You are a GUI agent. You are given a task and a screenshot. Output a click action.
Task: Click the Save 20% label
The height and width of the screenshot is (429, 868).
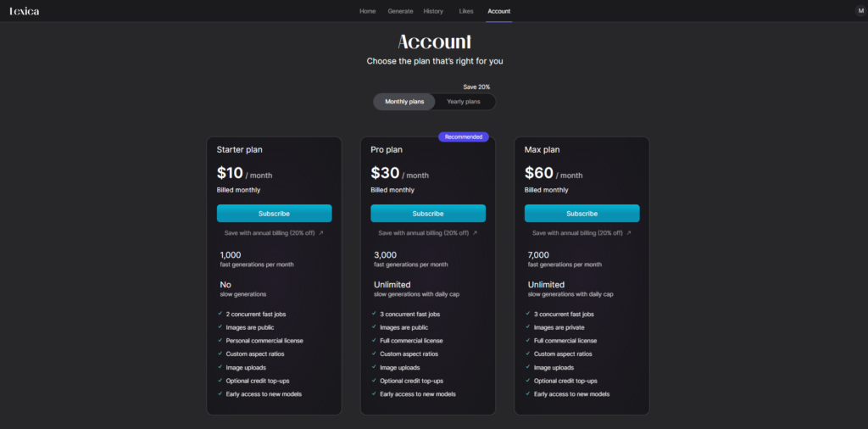pyautogui.click(x=476, y=87)
